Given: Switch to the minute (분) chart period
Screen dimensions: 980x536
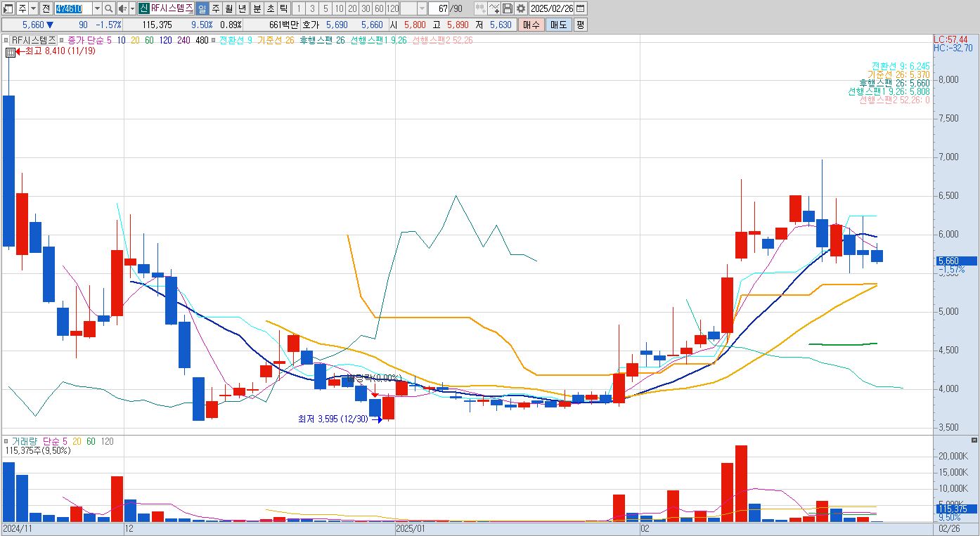Looking at the screenshot, I should [x=257, y=8].
